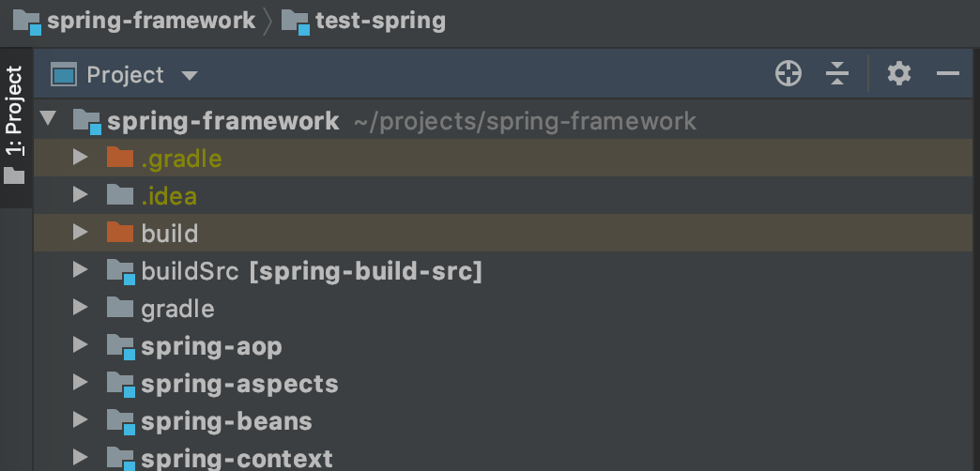Image resolution: width=980 pixels, height=471 pixels.
Task: Collapse the spring-framework root node
Action: [x=48, y=118]
